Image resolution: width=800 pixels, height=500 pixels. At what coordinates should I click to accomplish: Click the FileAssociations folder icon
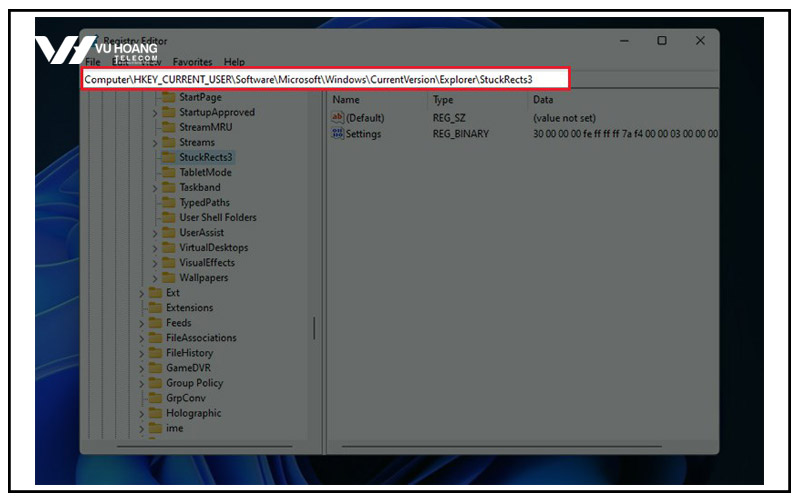pos(155,338)
